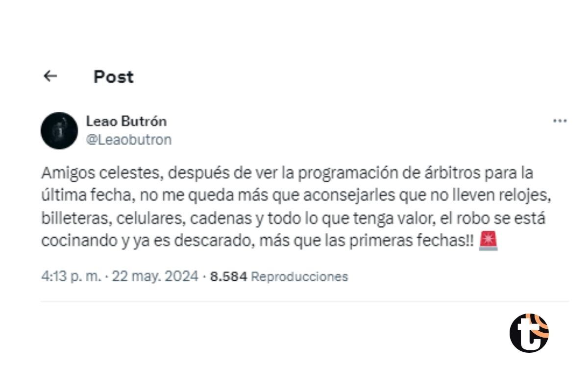
Task: Click the @Leaobutron handle
Action: point(129,139)
